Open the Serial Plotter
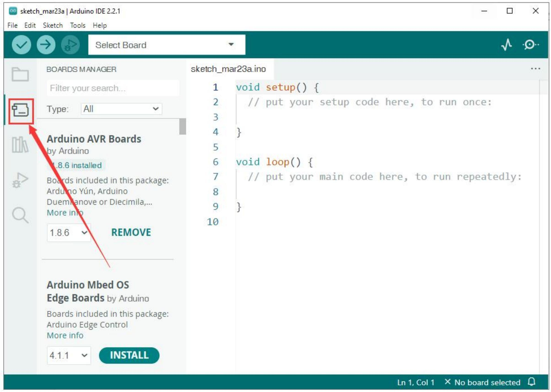Viewport: 551px width, 392px height. [507, 45]
